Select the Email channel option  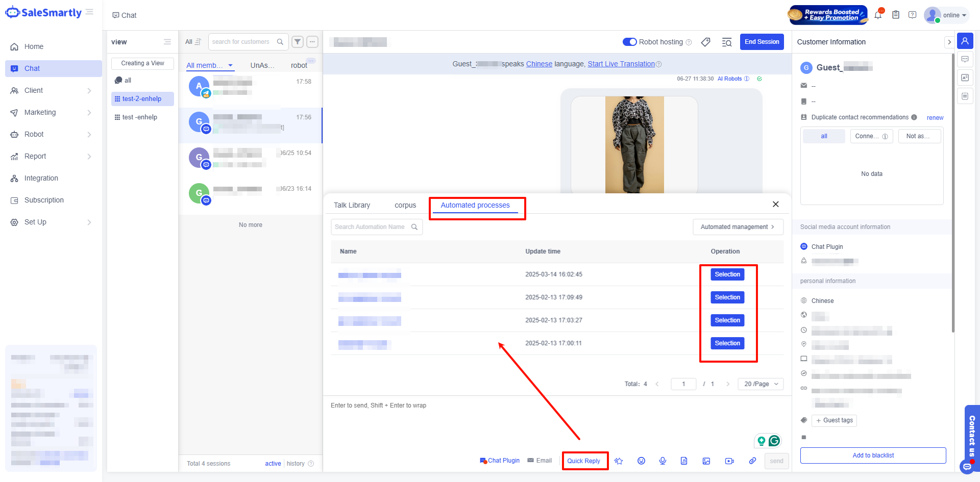pos(540,461)
